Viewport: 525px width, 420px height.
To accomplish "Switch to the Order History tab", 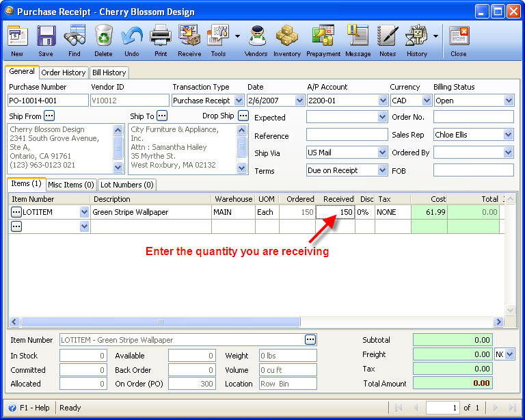I will pos(64,73).
